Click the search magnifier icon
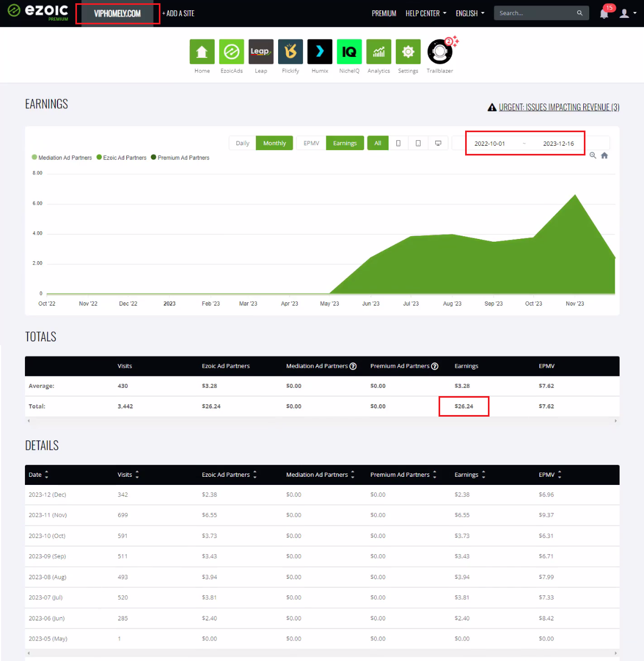The image size is (644, 661). (x=579, y=13)
